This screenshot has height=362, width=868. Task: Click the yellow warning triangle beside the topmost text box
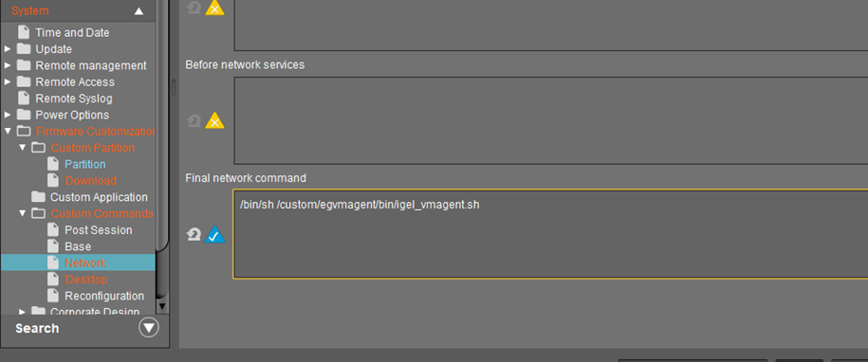coord(214,8)
